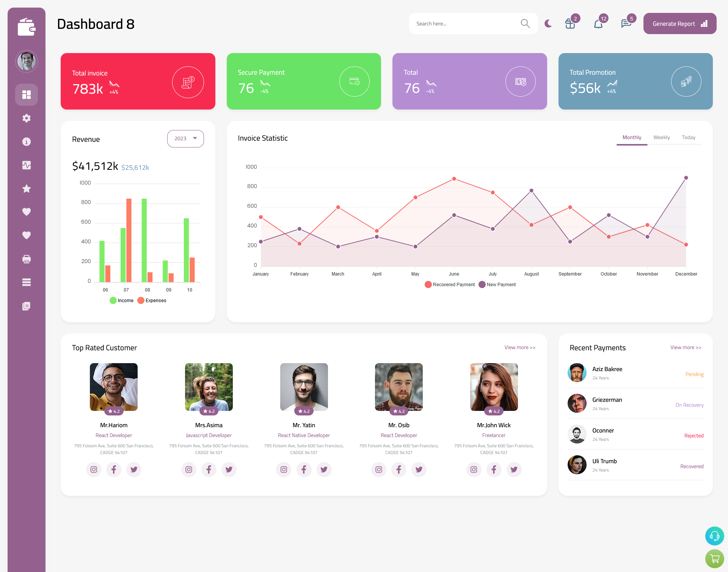The image size is (728, 572).
Task: Open the notifications bell dropdown
Action: pos(599,24)
